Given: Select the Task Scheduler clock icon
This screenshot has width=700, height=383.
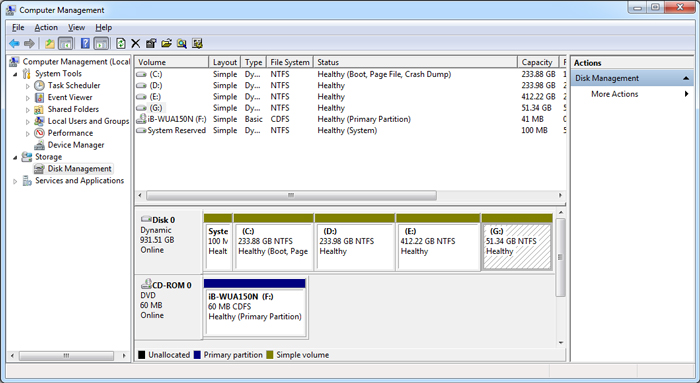Looking at the screenshot, I should coord(40,85).
